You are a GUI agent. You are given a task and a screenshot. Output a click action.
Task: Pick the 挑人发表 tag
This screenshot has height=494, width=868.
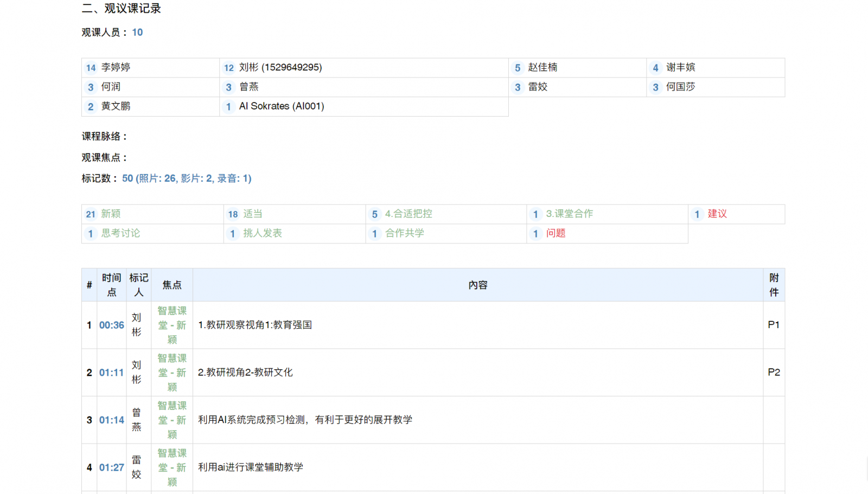click(263, 234)
